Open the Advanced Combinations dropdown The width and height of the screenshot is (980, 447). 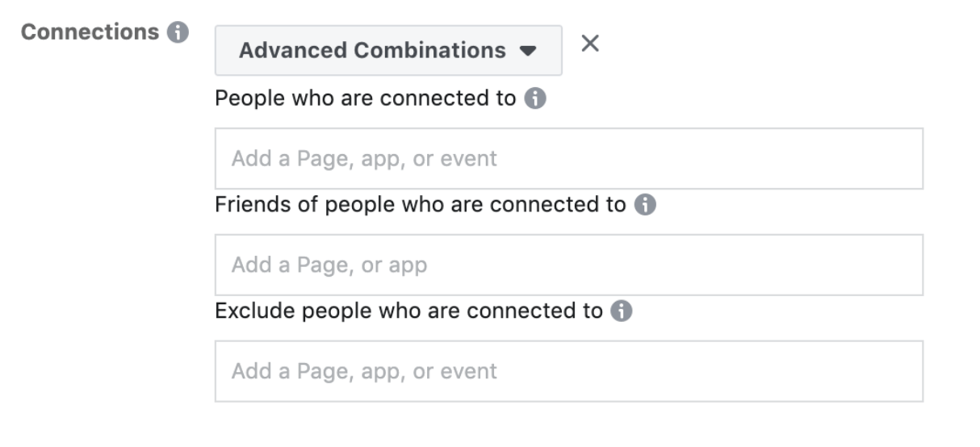coord(388,50)
